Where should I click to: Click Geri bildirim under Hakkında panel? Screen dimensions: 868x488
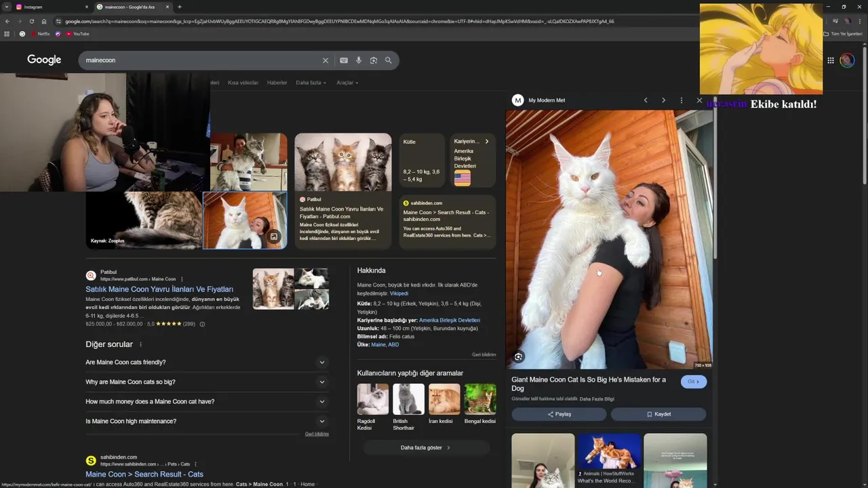click(484, 354)
